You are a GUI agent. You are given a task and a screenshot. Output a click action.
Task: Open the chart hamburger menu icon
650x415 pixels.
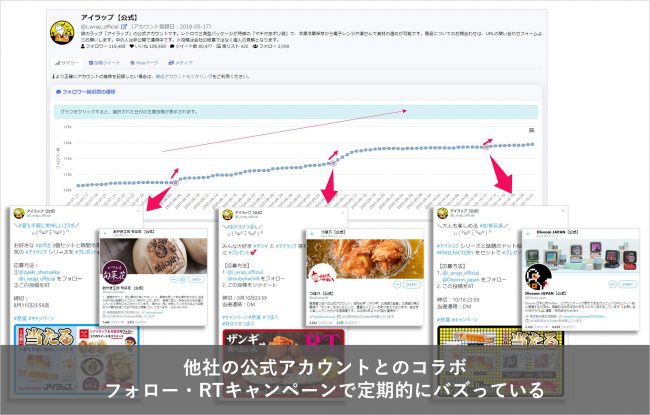pos(532,131)
